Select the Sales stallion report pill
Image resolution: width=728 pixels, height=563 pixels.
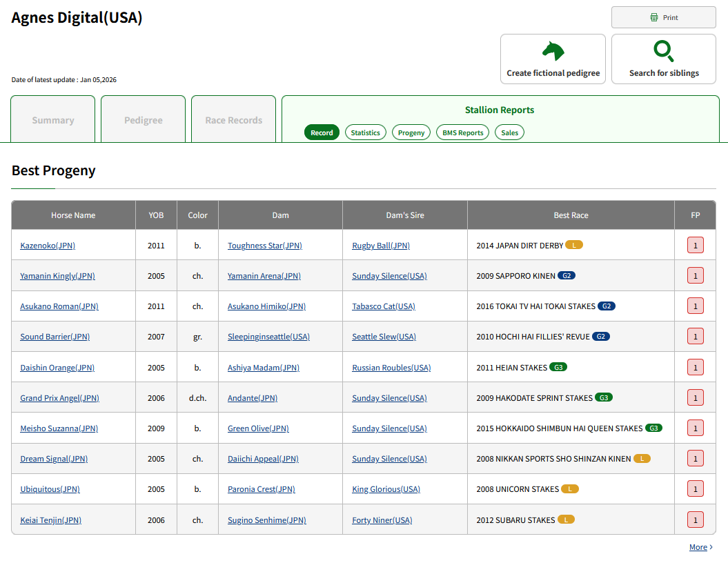tap(509, 132)
